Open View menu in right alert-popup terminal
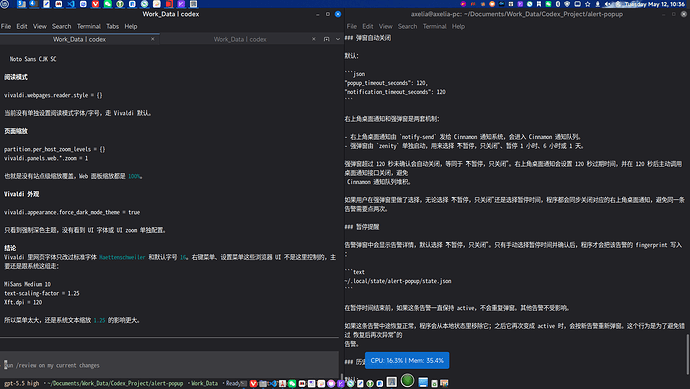Image resolution: width=690 pixels, height=389 pixels. pyautogui.click(x=385, y=26)
